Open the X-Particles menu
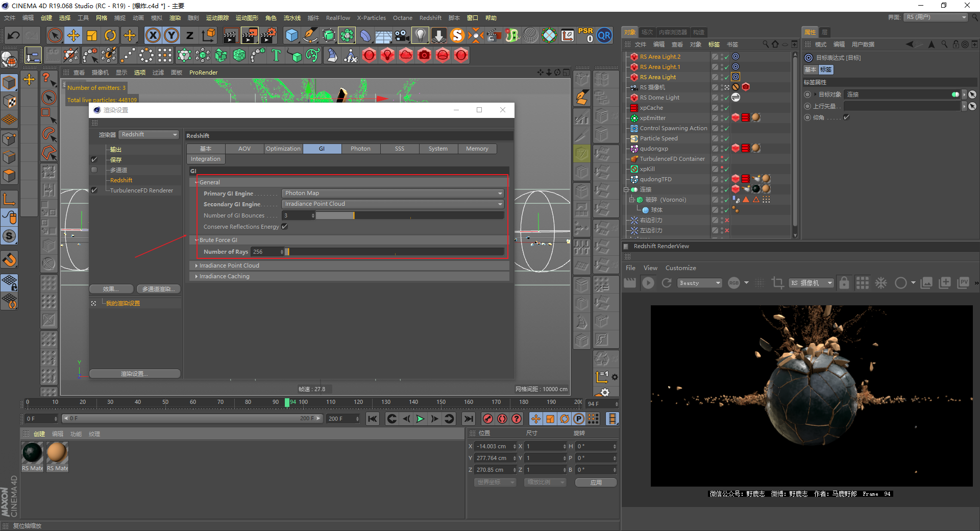 coord(371,18)
